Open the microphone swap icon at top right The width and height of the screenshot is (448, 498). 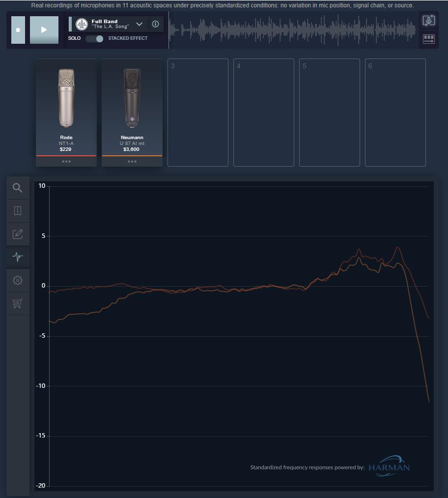click(429, 21)
